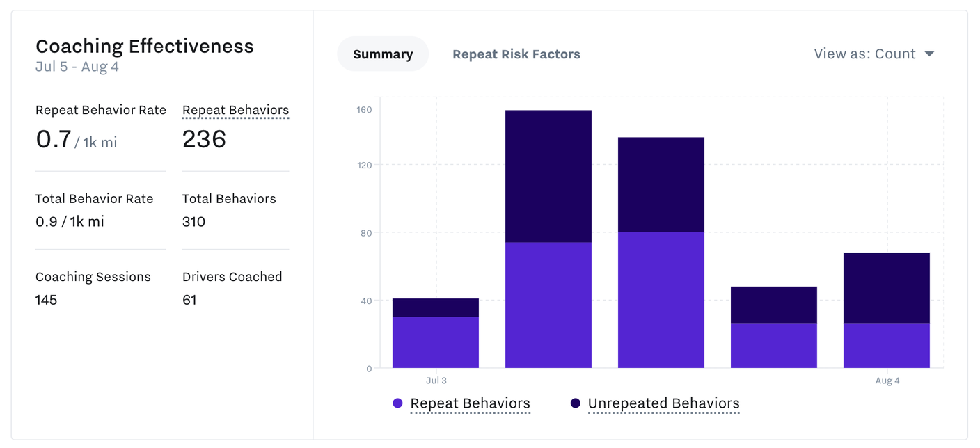Toggle the Unrepeated Behaviors legend item
Viewport: 980px width, 448px height.
point(662,403)
